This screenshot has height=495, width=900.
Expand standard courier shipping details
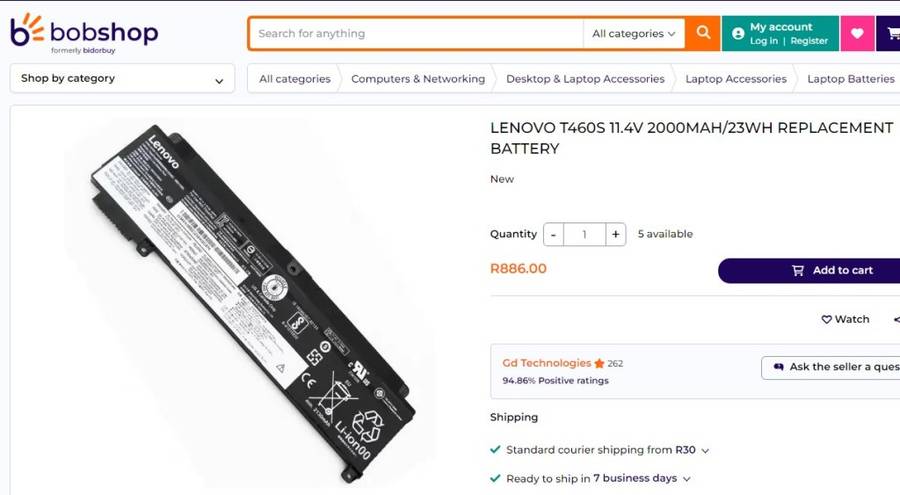705,451
